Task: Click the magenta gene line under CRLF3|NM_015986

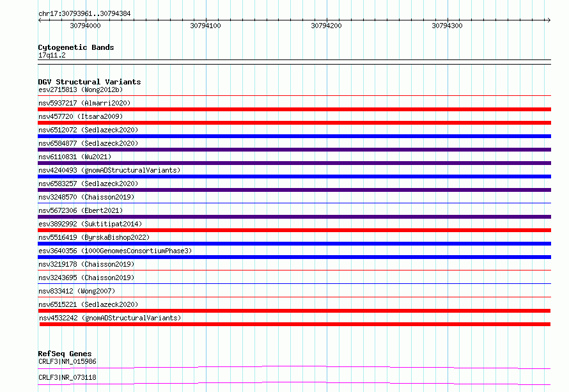Action: point(294,367)
